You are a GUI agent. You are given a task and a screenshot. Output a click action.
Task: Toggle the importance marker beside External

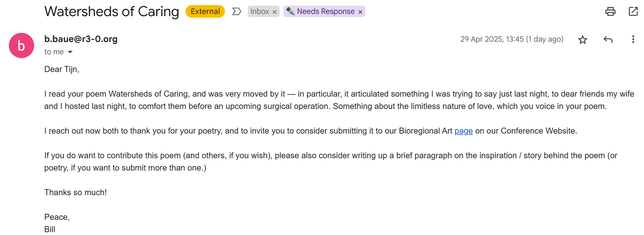click(x=236, y=12)
